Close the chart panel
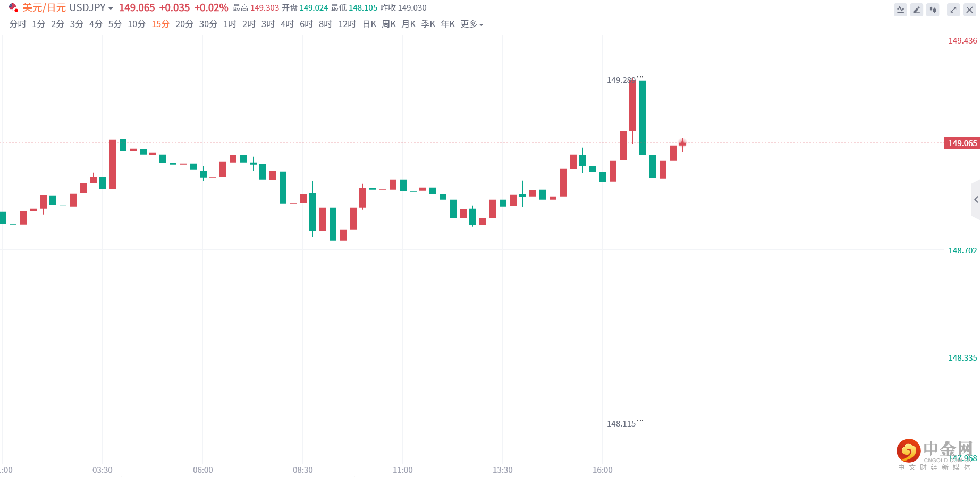The height and width of the screenshot is (477, 980). (969, 10)
